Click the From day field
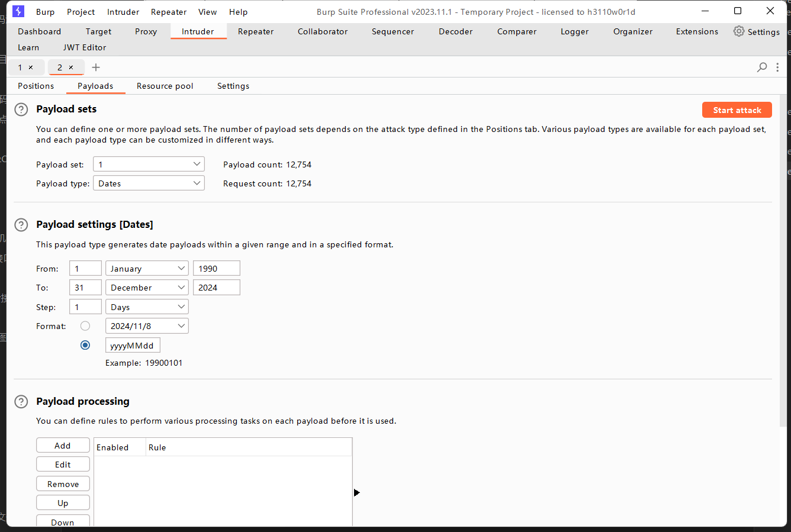This screenshot has height=532, width=791. (x=85, y=268)
